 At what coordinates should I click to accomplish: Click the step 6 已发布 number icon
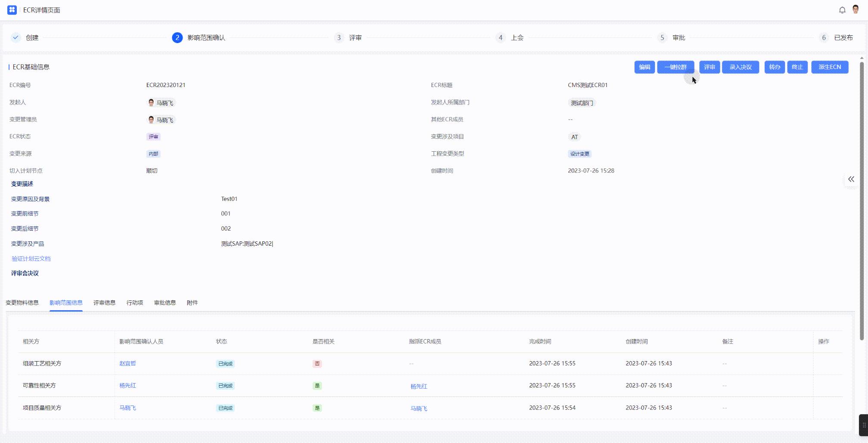(x=824, y=37)
